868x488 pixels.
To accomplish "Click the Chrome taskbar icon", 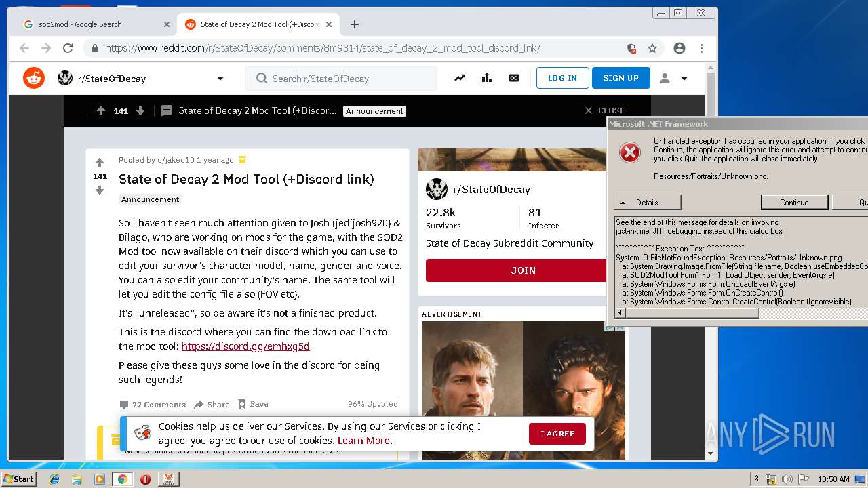I will coord(122,479).
